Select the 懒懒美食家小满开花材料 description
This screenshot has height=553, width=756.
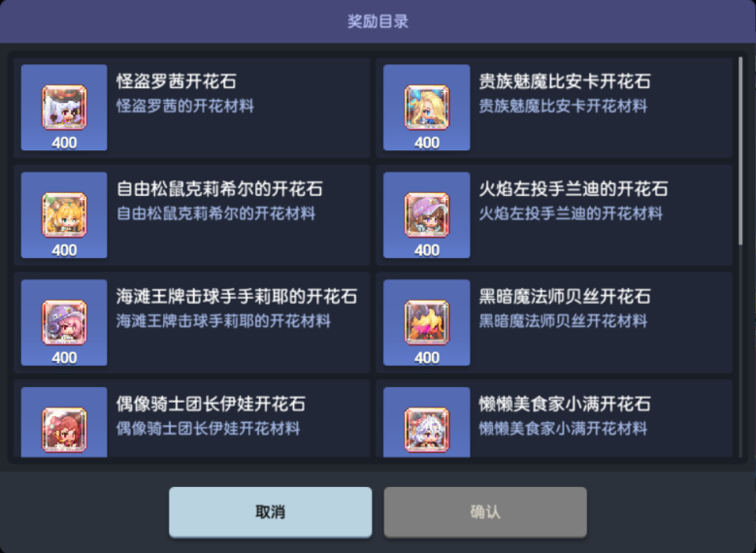tap(563, 429)
